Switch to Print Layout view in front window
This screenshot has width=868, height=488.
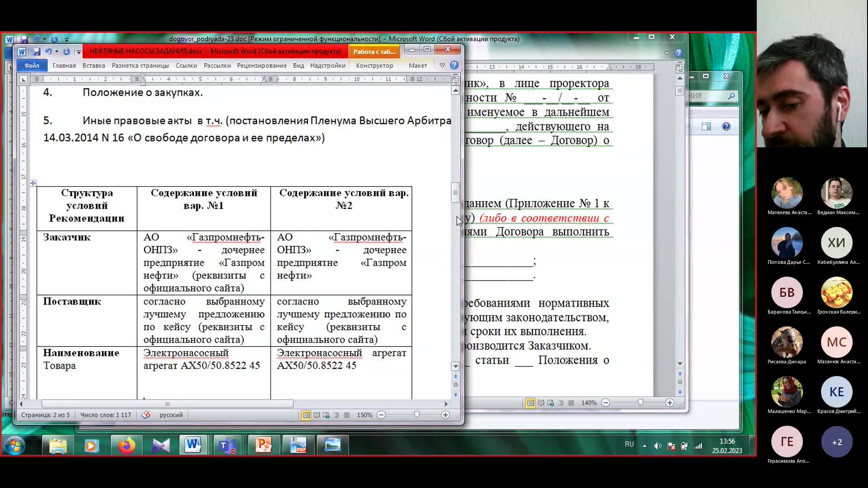point(306,415)
